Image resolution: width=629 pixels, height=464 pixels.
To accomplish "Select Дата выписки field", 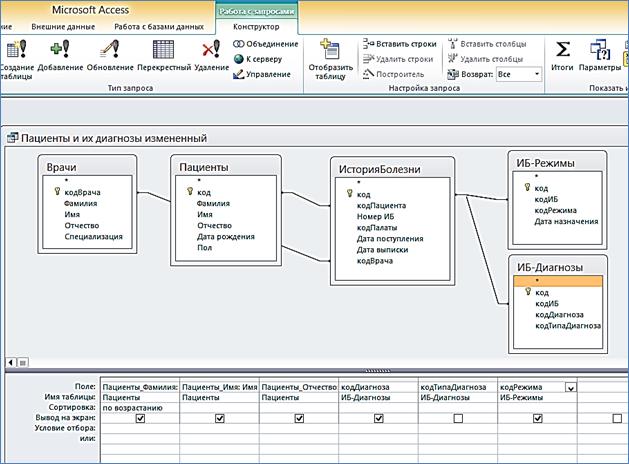I will click(x=382, y=250).
